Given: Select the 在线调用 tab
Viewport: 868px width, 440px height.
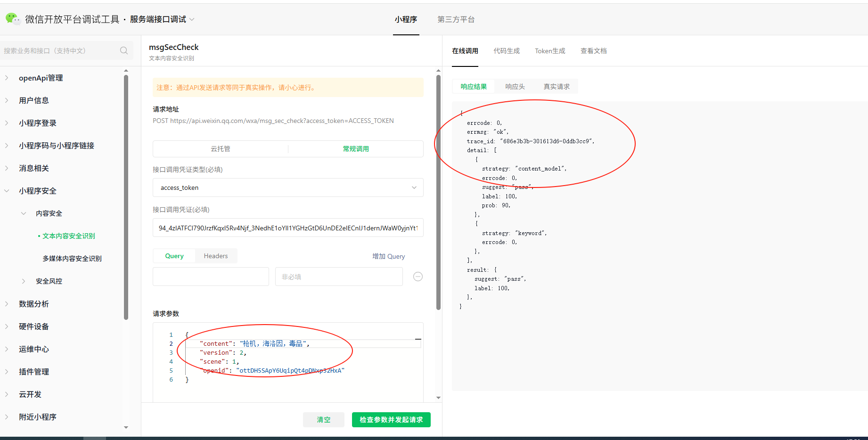Looking at the screenshot, I should click(x=465, y=51).
